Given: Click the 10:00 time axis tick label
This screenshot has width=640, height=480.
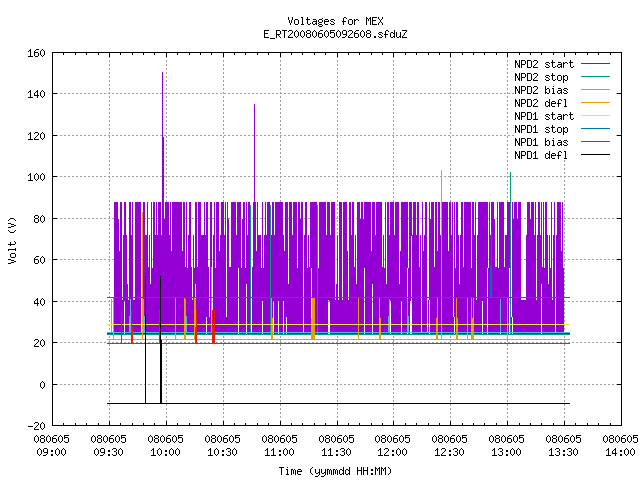Looking at the screenshot, I should click(165, 452).
